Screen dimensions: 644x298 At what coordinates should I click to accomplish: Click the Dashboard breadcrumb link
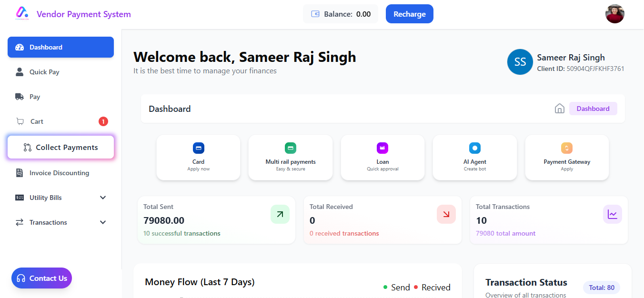point(593,109)
